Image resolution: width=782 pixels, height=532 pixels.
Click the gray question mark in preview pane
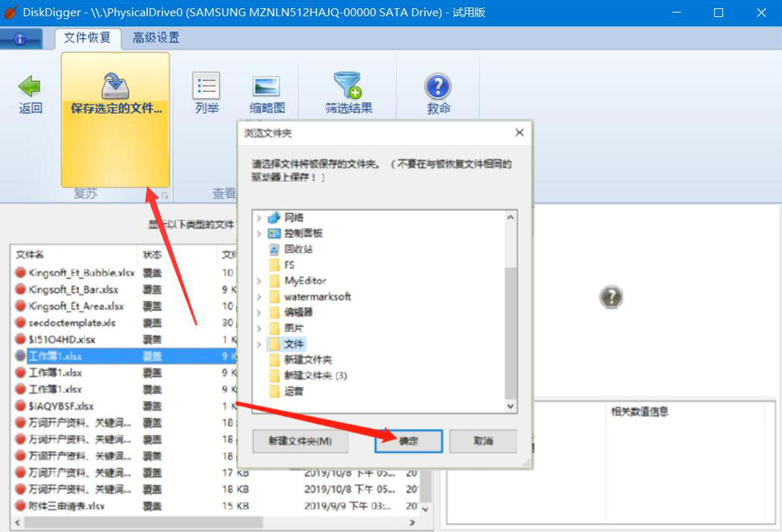pos(611,297)
